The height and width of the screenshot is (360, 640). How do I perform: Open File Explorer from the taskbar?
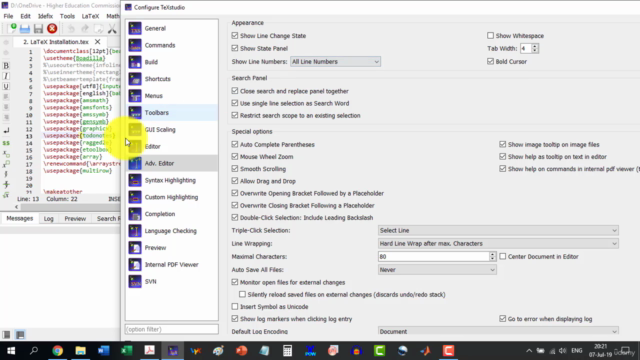coord(80,351)
